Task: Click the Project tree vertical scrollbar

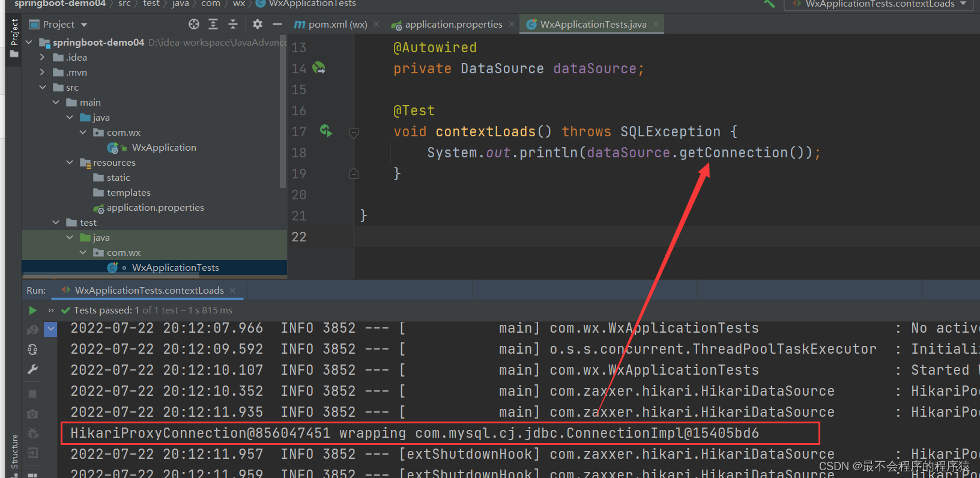Action: tap(283, 112)
